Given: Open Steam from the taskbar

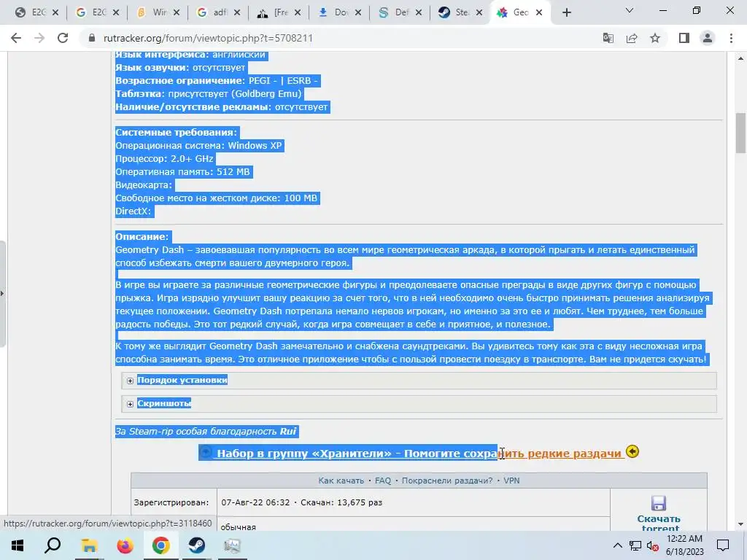Looking at the screenshot, I should click(x=196, y=545).
